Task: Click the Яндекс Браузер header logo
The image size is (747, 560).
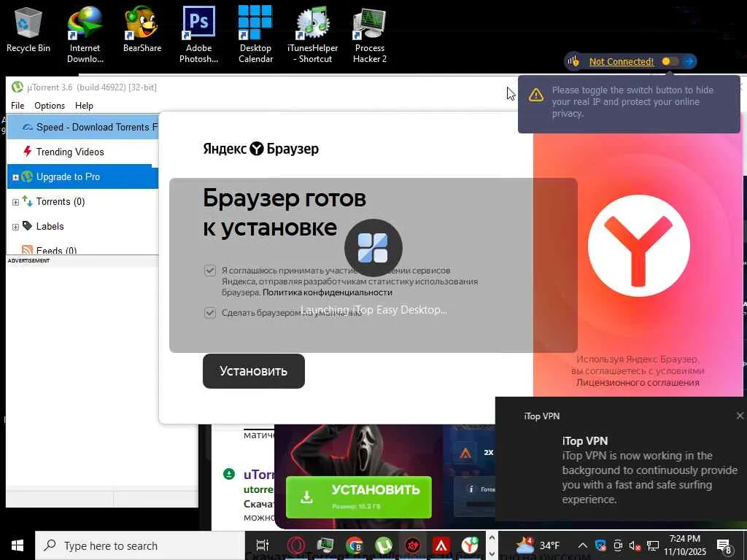Action: (x=260, y=149)
